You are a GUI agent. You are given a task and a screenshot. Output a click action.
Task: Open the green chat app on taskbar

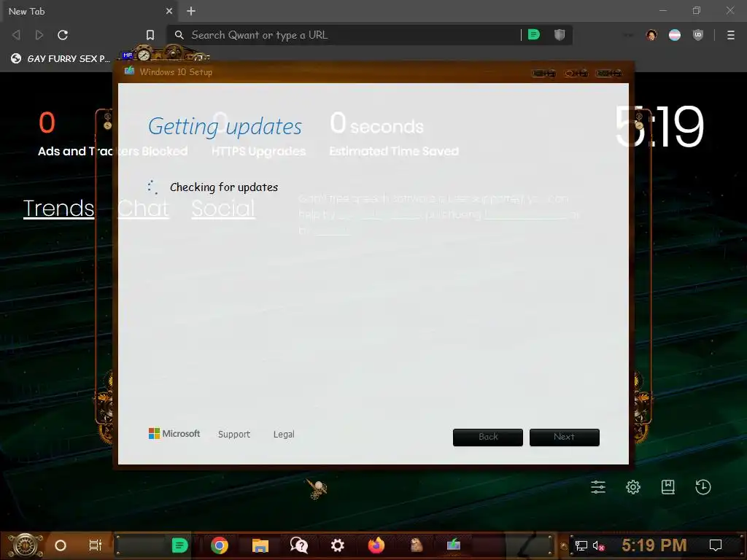coord(179,545)
